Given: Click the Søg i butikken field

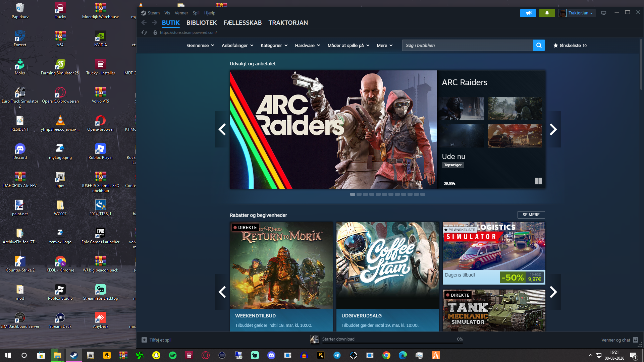Looking at the screenshot, I should point(467,45).
